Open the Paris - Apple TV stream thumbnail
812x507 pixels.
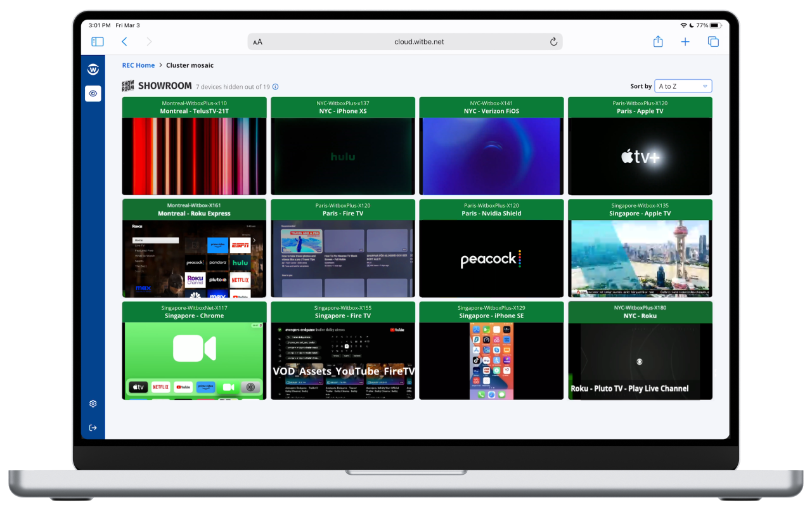point(640,156)
